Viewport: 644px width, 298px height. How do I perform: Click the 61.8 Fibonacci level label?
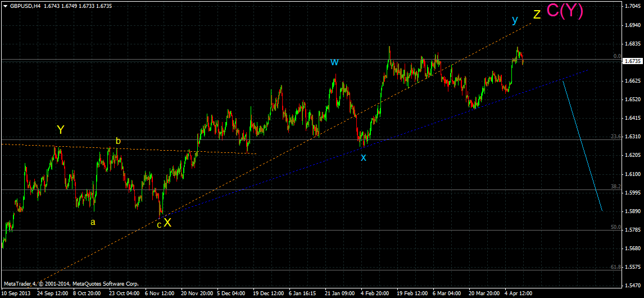[615, 267]
